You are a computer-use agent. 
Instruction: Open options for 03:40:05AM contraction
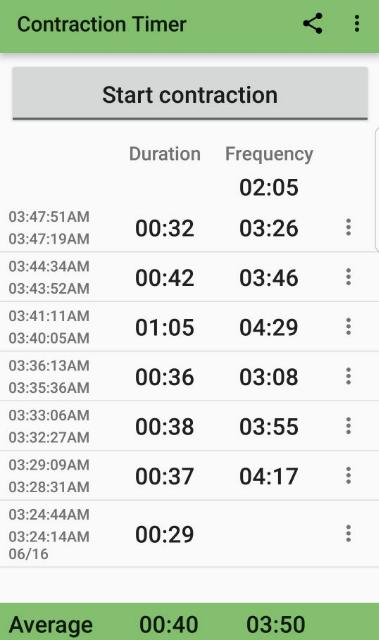[348, 327]
